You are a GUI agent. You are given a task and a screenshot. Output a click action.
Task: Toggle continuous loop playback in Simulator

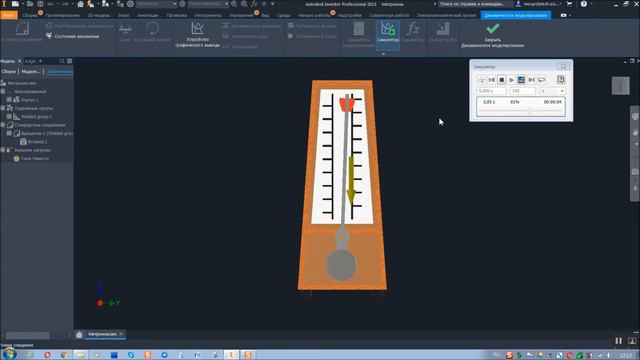(542, 80)
